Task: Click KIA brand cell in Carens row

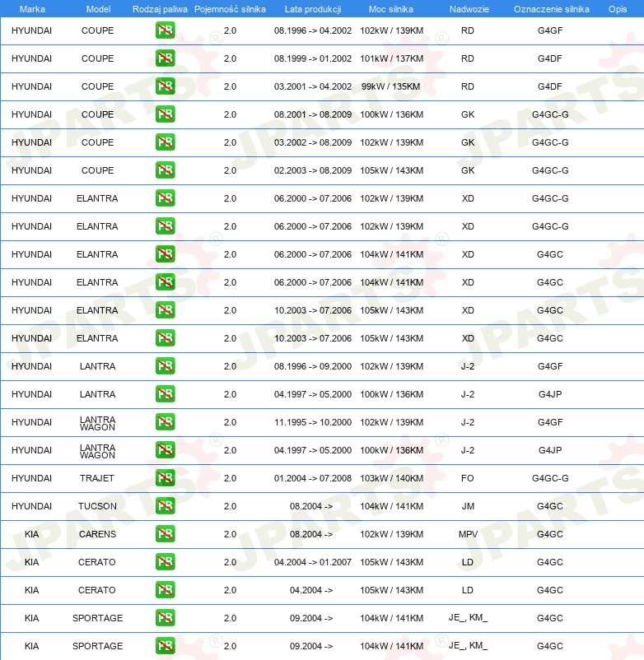Action: click(x=31, y=534)
